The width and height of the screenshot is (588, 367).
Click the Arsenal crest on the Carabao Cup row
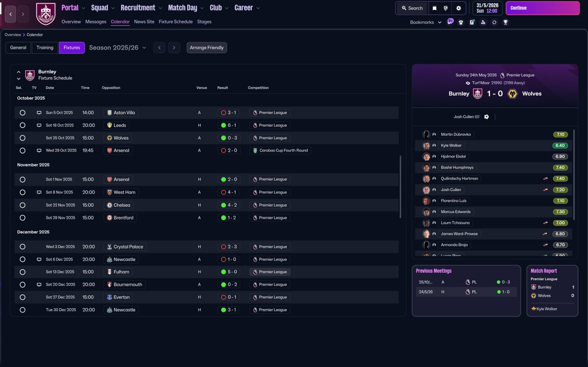click(109, 151)
